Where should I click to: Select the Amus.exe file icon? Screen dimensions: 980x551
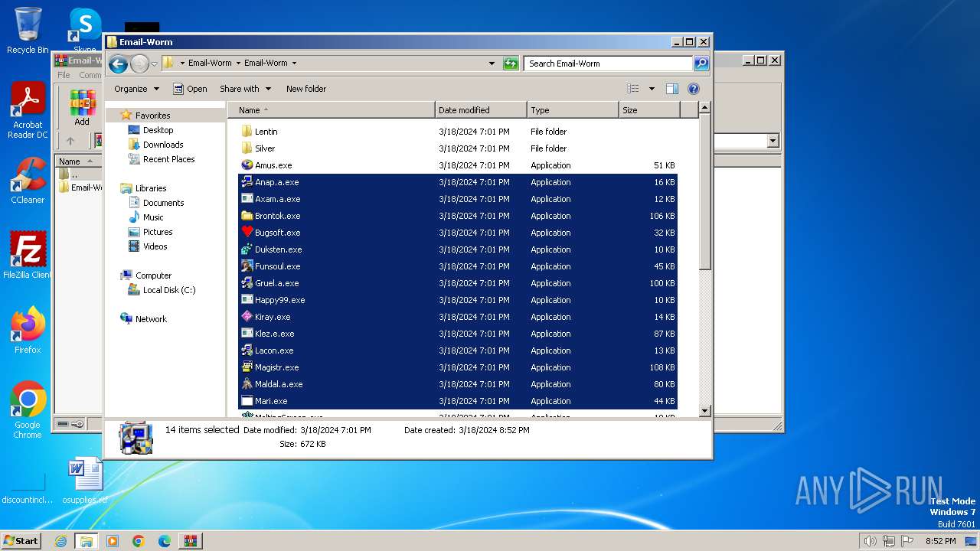point(247,165)
